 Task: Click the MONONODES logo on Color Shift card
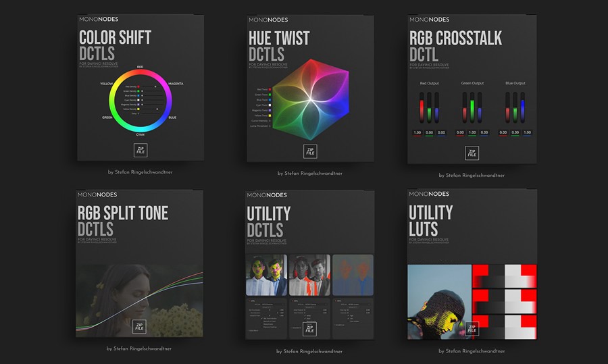(x=99, y=19)
